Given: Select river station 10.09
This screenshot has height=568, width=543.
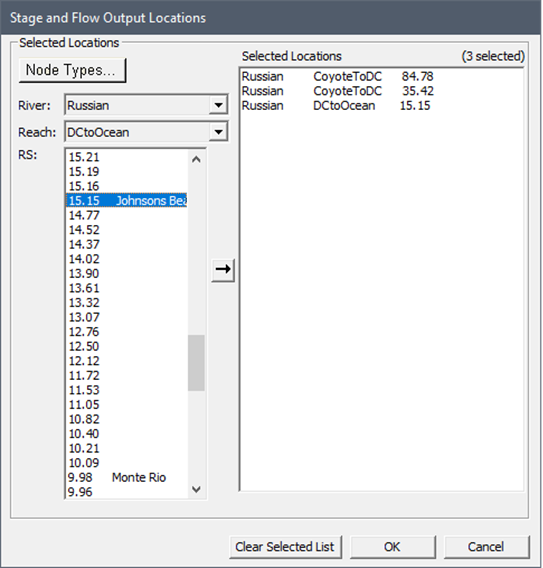Looking at the screenshot, I should (x=127, y=463).
